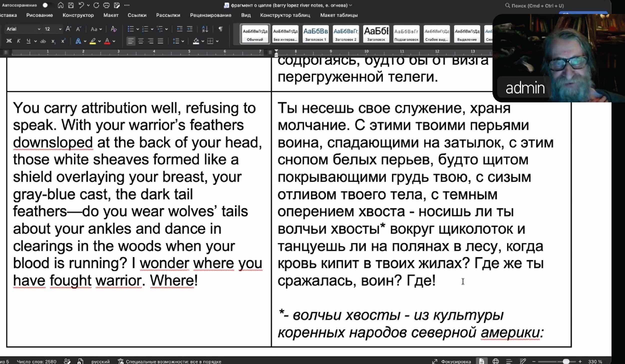Click the search field Поиск
625x364 pixels.
(x=535, y=5)
